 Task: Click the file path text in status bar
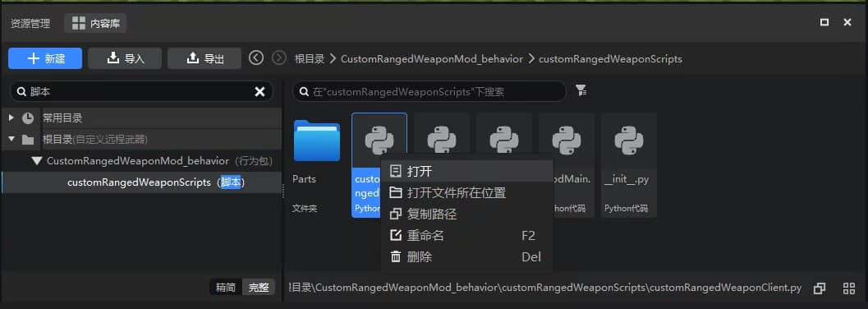[545, 288]
